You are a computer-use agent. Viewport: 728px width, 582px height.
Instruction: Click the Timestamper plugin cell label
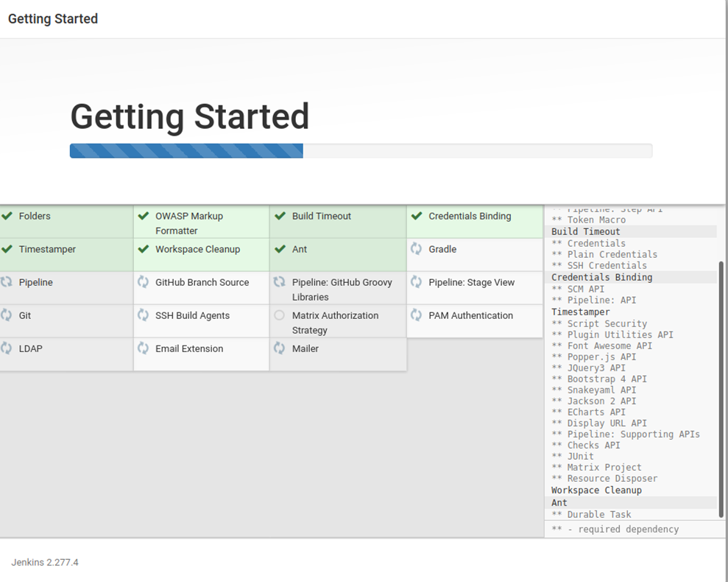click(x=47, y=249)
